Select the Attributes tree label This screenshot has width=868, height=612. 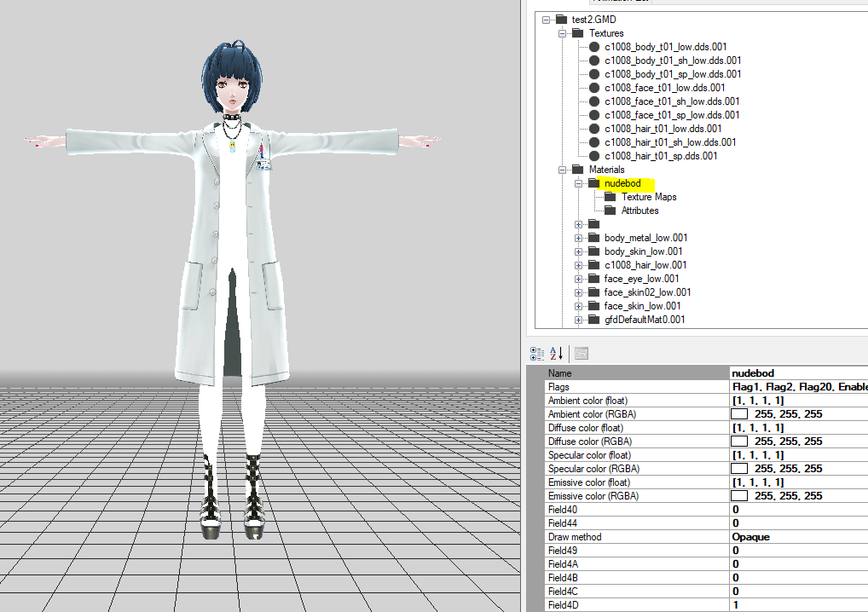click(x=640, y=211)
